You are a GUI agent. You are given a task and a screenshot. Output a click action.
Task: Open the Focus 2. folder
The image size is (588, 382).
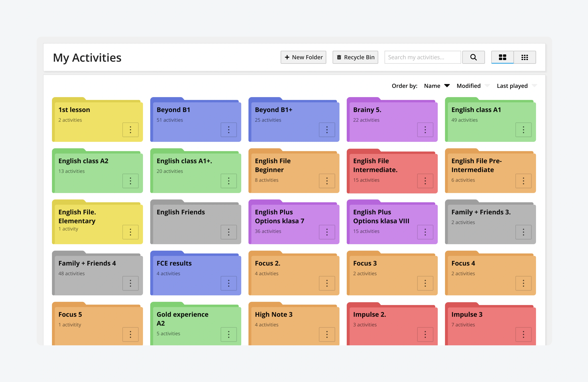[x=294, y=273]
